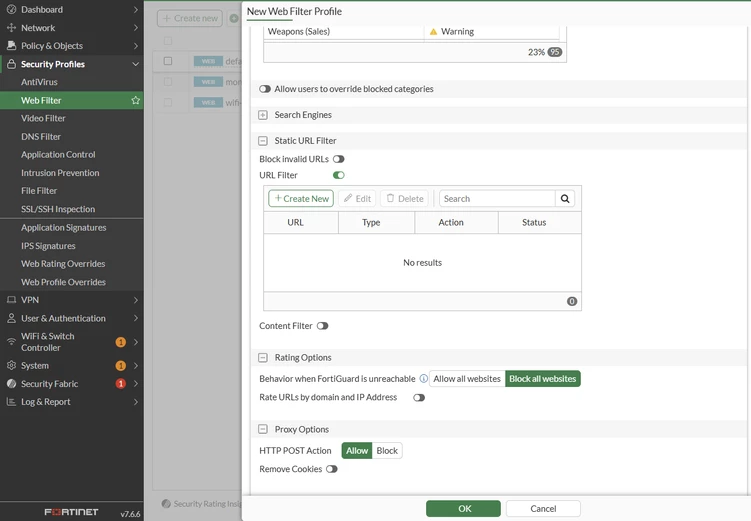Collapse the Rating Options section
Viewport: 751px width, 521px height.
point(263,358)
